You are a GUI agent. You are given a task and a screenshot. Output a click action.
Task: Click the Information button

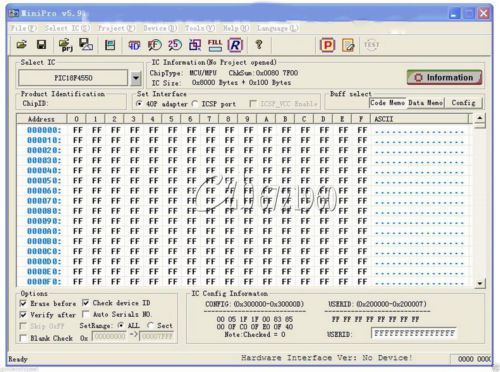coord(444,77)
